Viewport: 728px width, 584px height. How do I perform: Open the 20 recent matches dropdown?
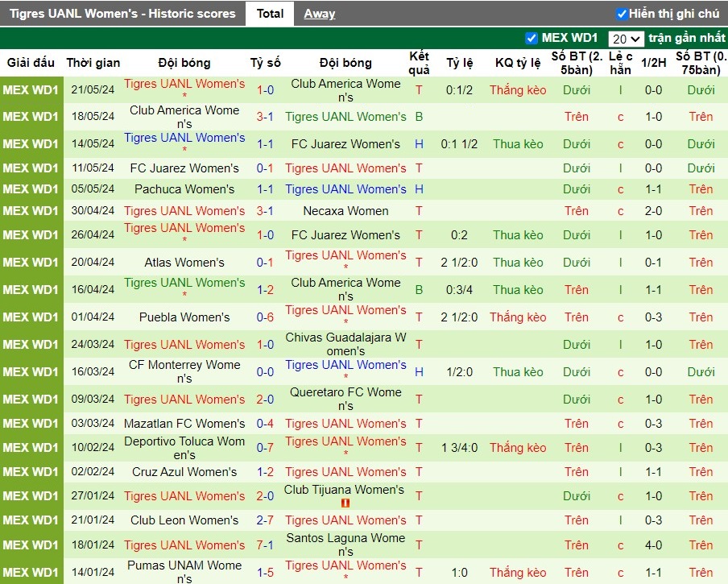pyautogui.click(x=626, y=39)
